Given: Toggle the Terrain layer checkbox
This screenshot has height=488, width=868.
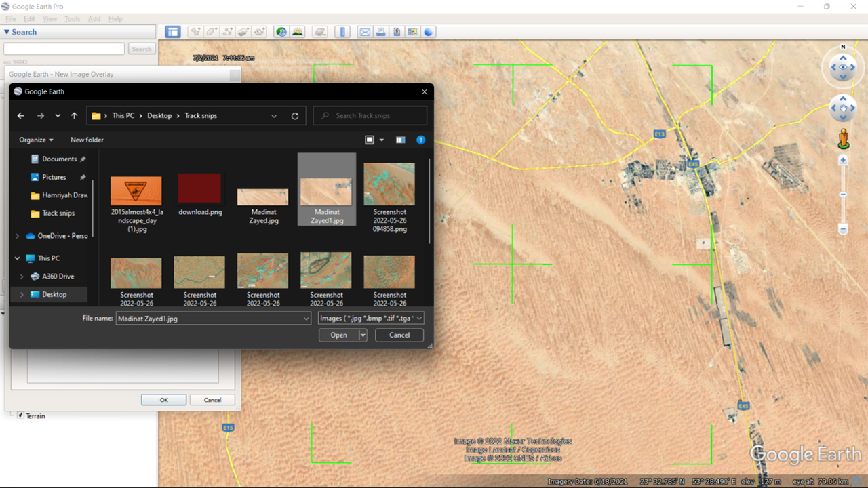Looking at the screenshot, I should [x=20, y=415].
